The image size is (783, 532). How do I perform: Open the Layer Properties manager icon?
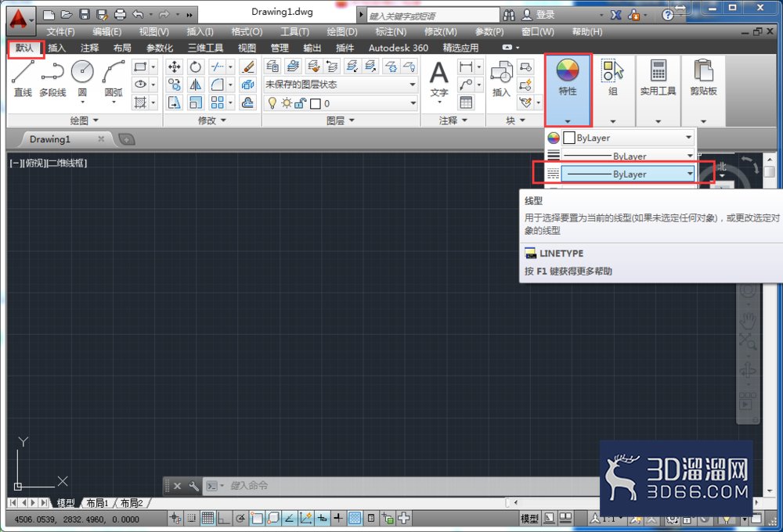pyautogui.click(x=272, y=66)
